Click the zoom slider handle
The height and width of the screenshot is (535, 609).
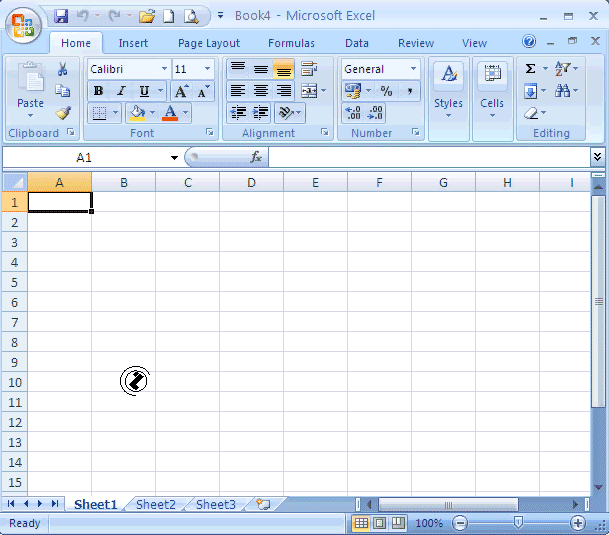[x=518, y=523]
